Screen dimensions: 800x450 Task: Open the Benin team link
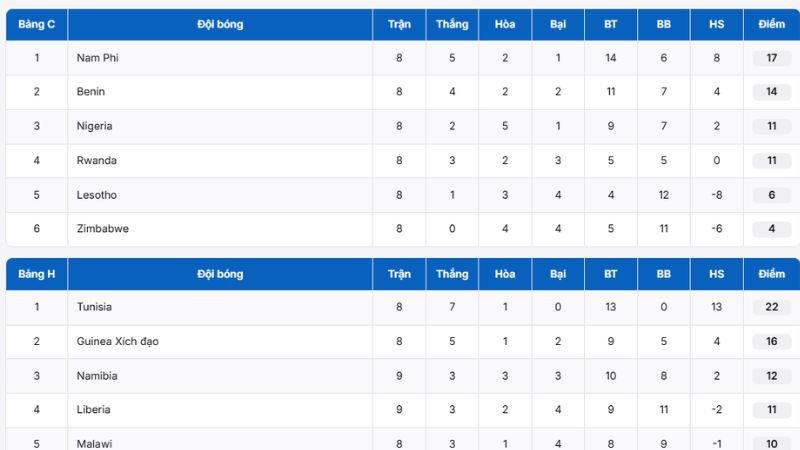pos(91,92)
